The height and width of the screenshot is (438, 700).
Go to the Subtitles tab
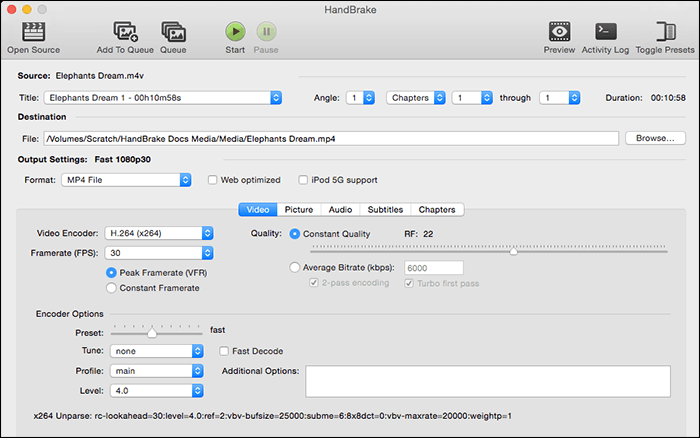[x=385, y=210]
